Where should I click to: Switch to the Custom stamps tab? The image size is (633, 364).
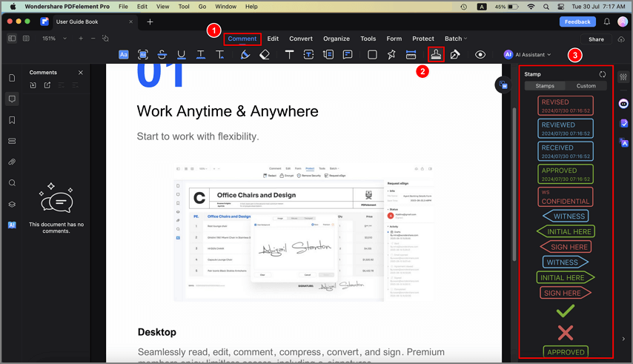(586, 86)
